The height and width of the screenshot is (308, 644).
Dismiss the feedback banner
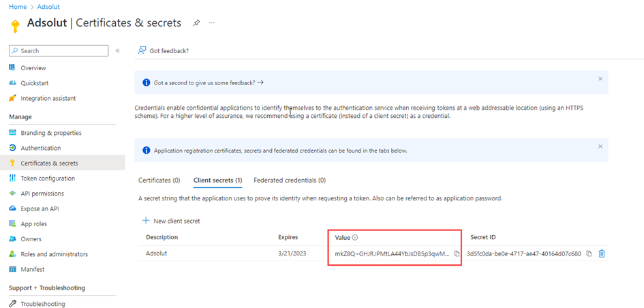pyautogui.click(x=600, y=79)
